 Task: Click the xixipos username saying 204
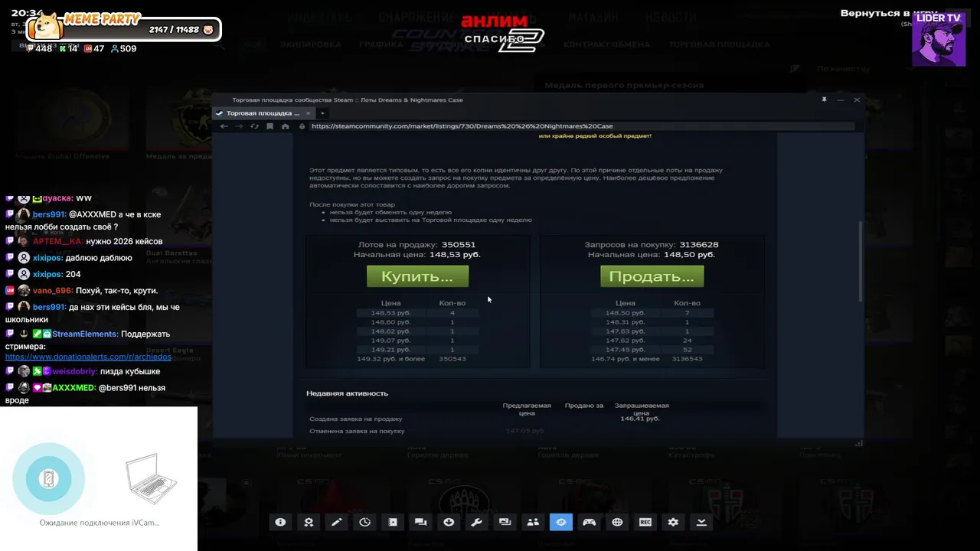47,275
